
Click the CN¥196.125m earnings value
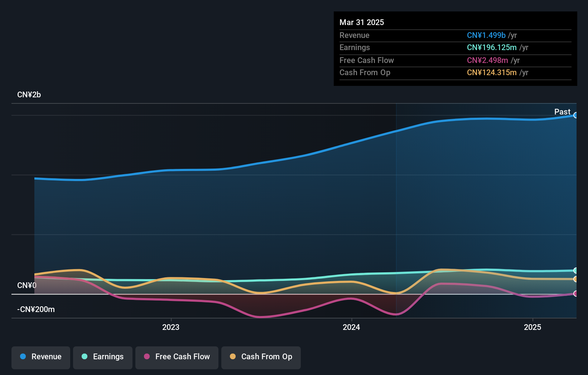[492, 47]
